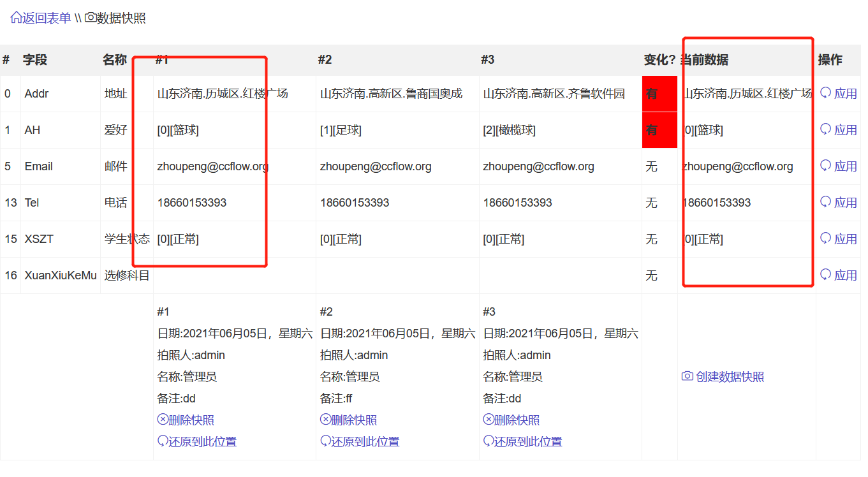Click the delete circle icon under snapshot #2

tap(326, 420)
